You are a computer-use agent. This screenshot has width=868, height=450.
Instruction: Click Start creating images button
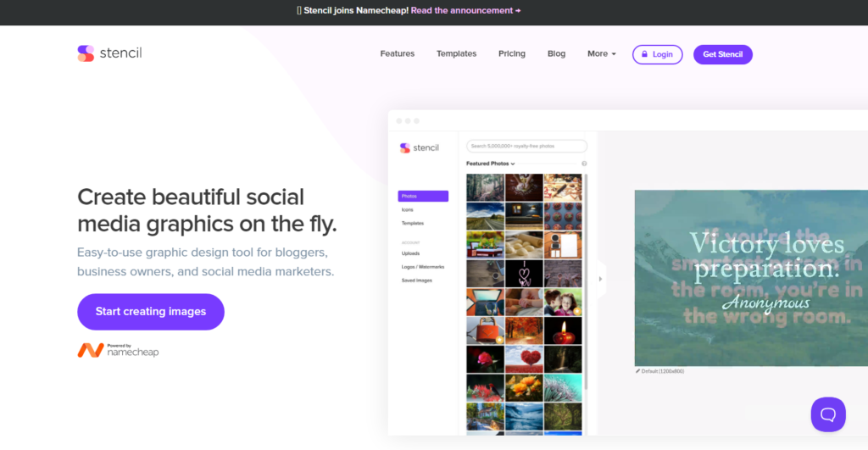(x=151, y=312)
